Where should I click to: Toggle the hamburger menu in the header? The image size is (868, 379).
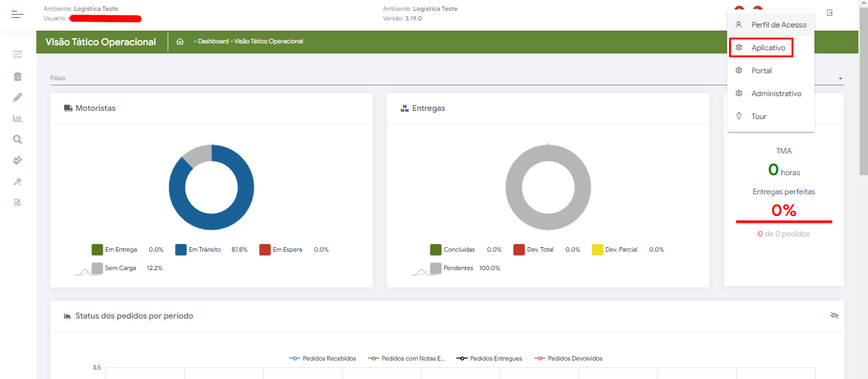click(17, 14)
